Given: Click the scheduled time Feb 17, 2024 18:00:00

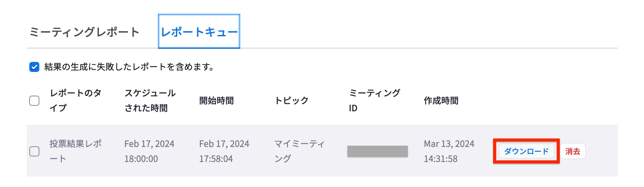Looking at the screenshot, I should point(150,151).
